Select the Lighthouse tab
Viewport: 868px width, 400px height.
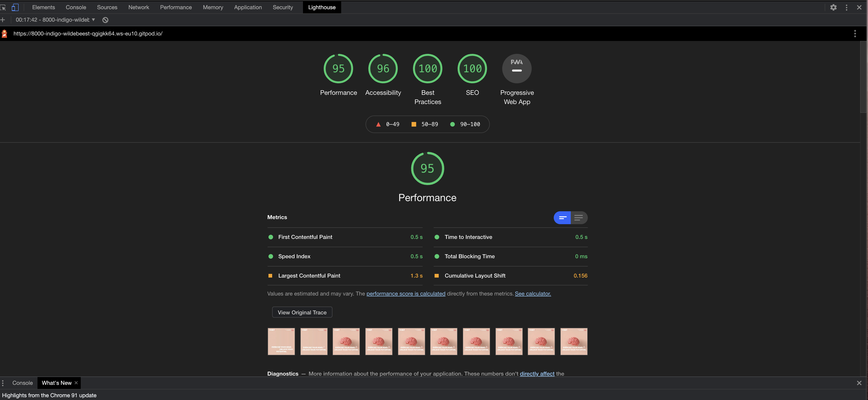pyautogui.click(x=322, y=7)
